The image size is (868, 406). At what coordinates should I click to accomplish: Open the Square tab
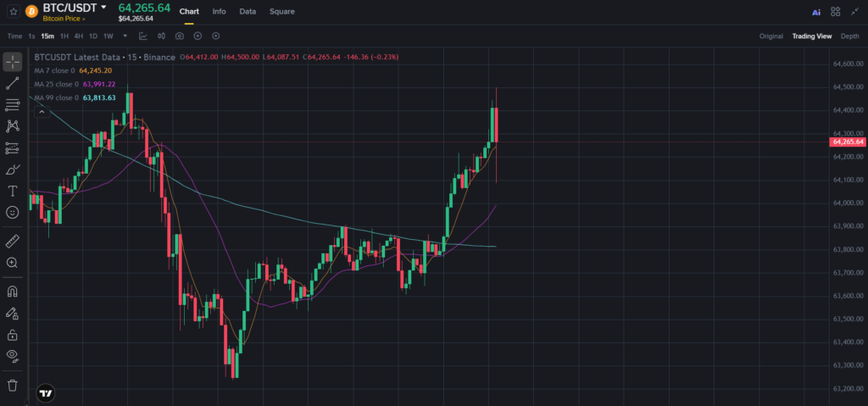pyautogui.click(x=281, y=11)
